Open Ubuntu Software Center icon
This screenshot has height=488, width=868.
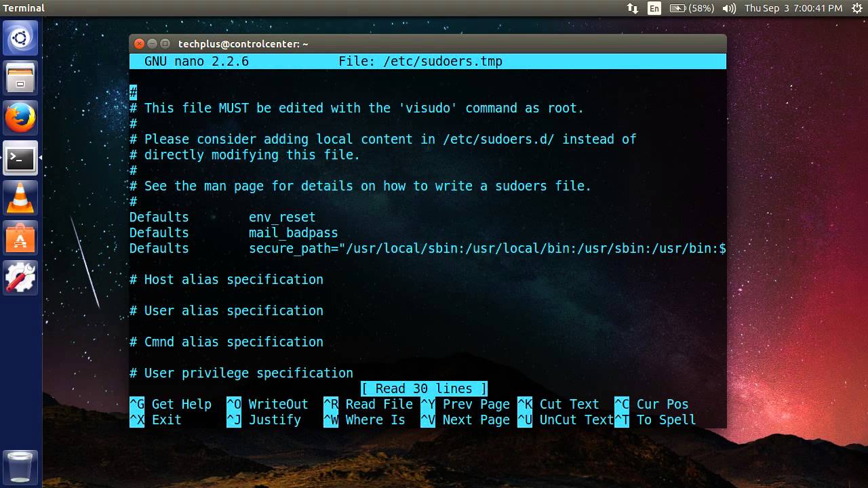click(20, 239)
